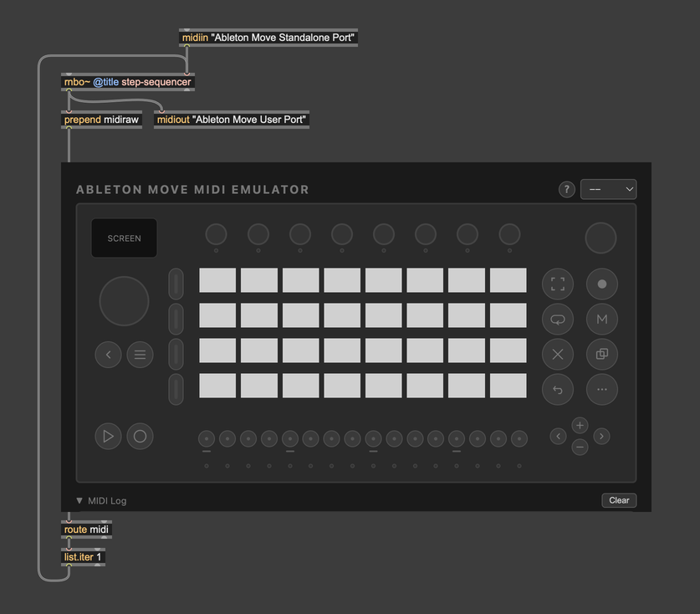Click the question mark help button
The height and width of the screenshot is (614, 700).
pyautogui.click(x=566, y=189)
